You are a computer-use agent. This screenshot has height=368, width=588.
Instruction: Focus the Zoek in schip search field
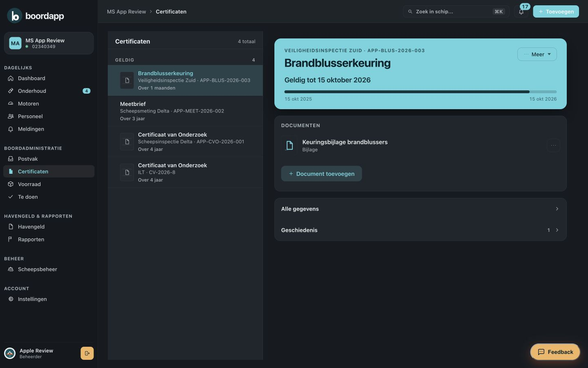456,12
